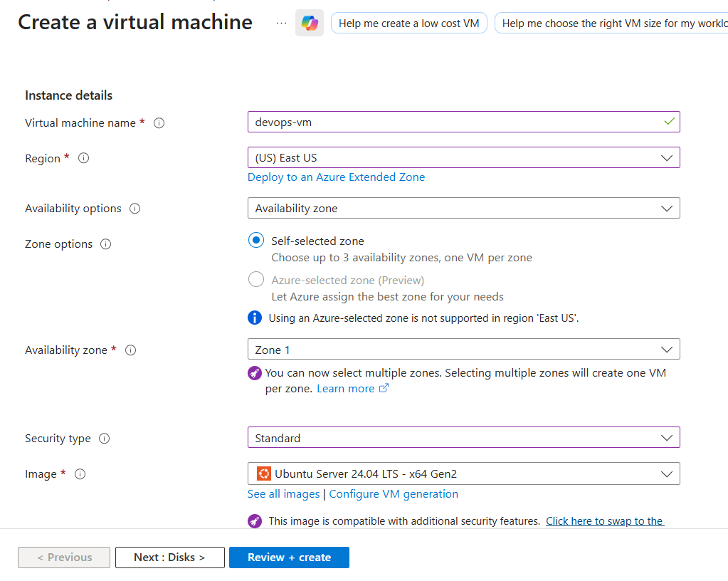
Task: Expand the Availability options dropdown
Action: (463, 208)
